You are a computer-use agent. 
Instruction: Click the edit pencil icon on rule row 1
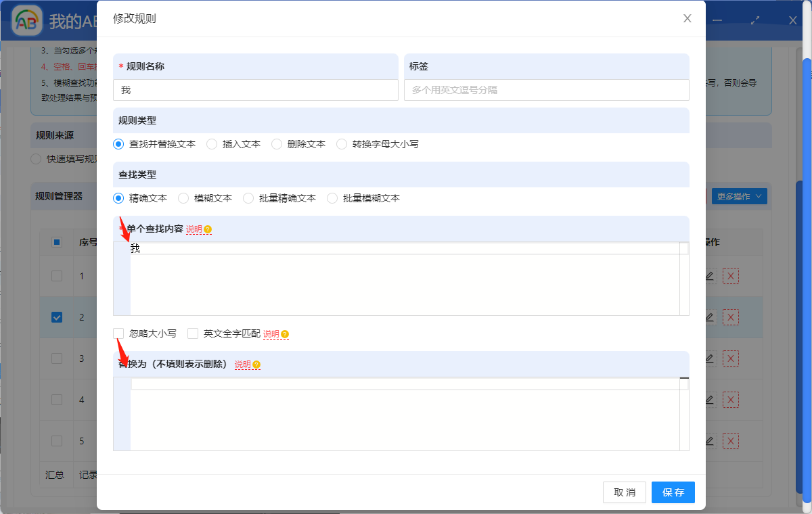click(708, 276)
